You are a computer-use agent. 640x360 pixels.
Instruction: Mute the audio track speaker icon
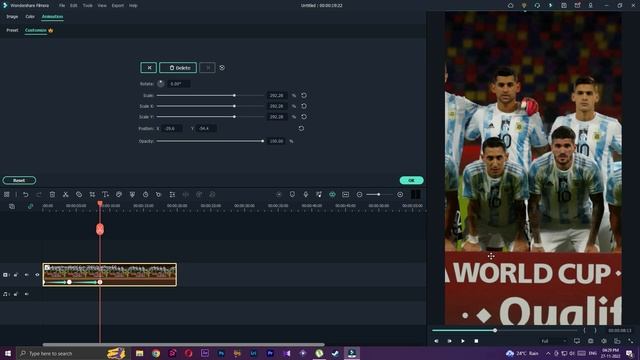pyautogui.click(x=27, y=294)
